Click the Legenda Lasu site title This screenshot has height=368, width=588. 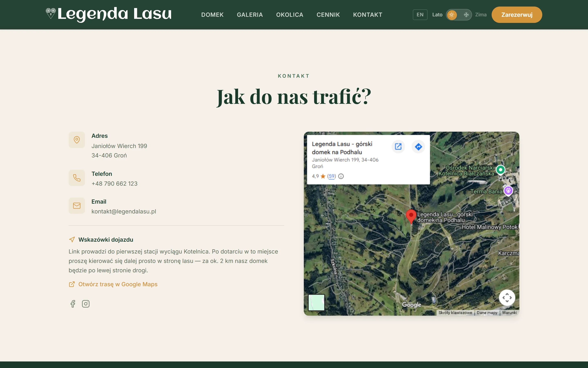click(115, 14)
